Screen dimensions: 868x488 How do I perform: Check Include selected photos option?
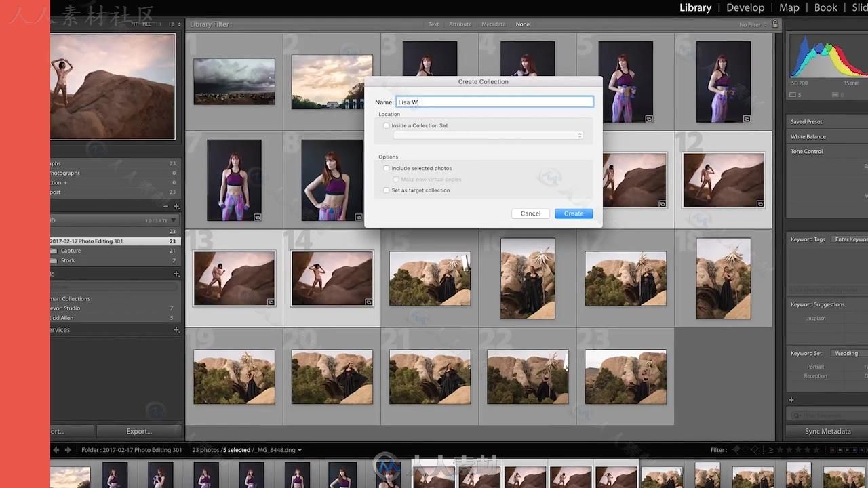click(387, 168)
